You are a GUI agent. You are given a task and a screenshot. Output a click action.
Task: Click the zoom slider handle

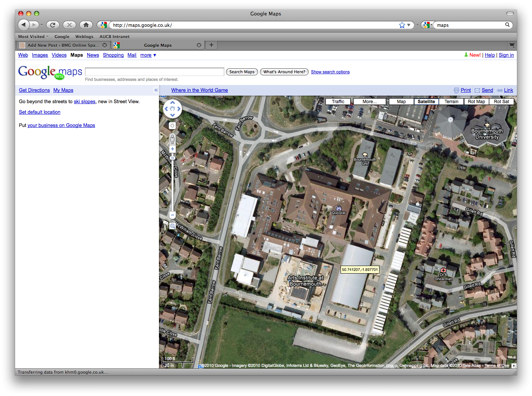tap(173, 158)
